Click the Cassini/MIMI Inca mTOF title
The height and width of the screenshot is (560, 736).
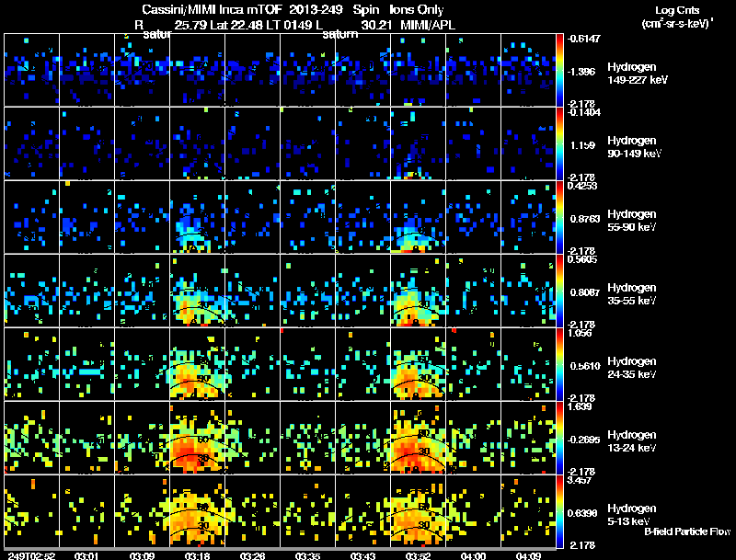[213, 9]
